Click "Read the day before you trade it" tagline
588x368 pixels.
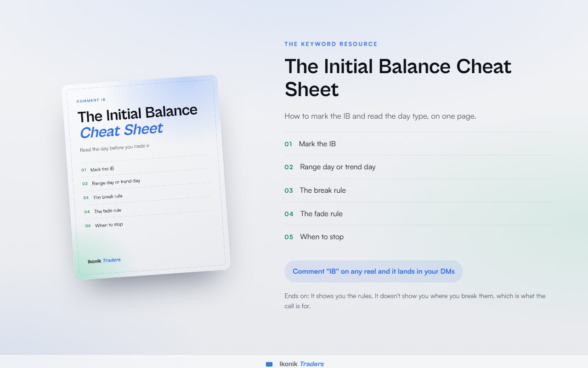[x=114, y=148]
